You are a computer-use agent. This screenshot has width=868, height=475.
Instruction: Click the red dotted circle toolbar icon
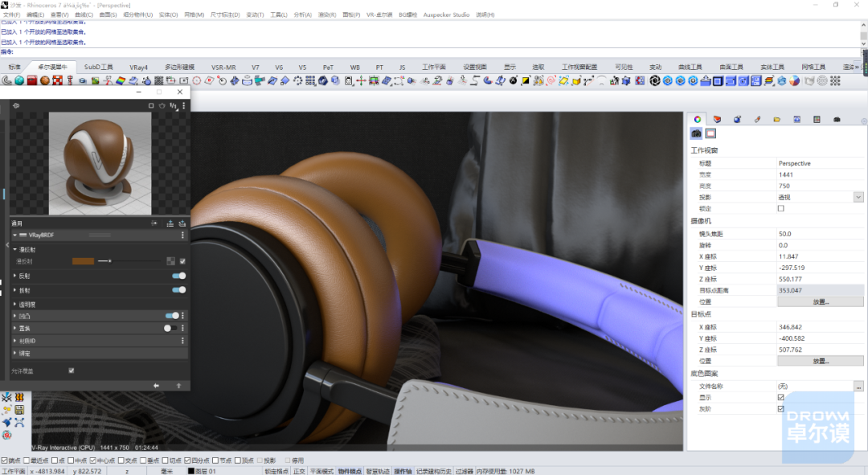197,81
